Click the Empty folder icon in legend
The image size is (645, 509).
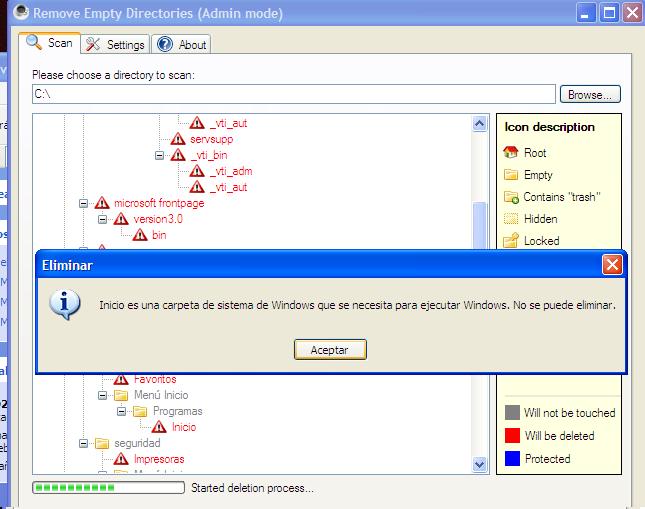coord(511,174)
